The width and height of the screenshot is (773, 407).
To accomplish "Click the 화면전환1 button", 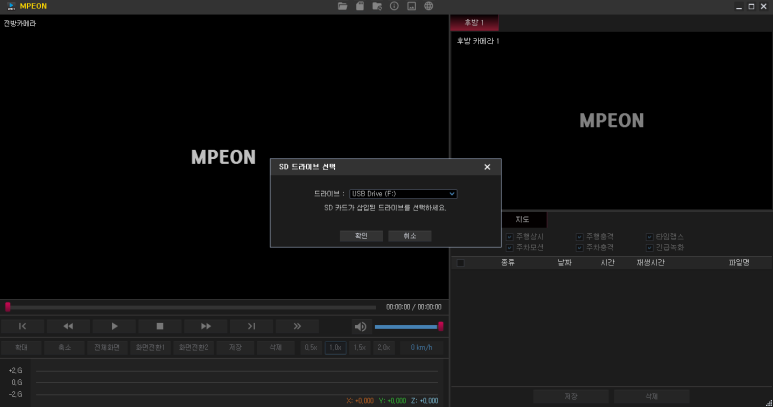I will pyautogui.click(x=150, y=348).
